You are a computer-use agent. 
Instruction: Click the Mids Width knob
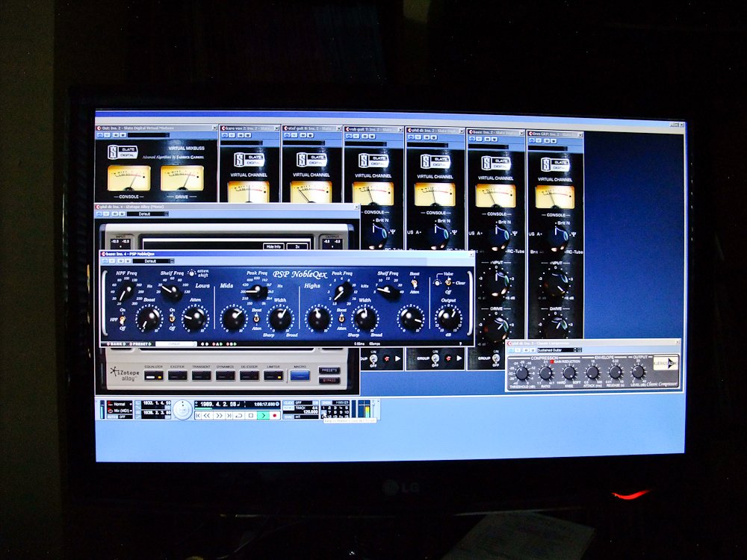pyautogui.click(x=280, y=319)
